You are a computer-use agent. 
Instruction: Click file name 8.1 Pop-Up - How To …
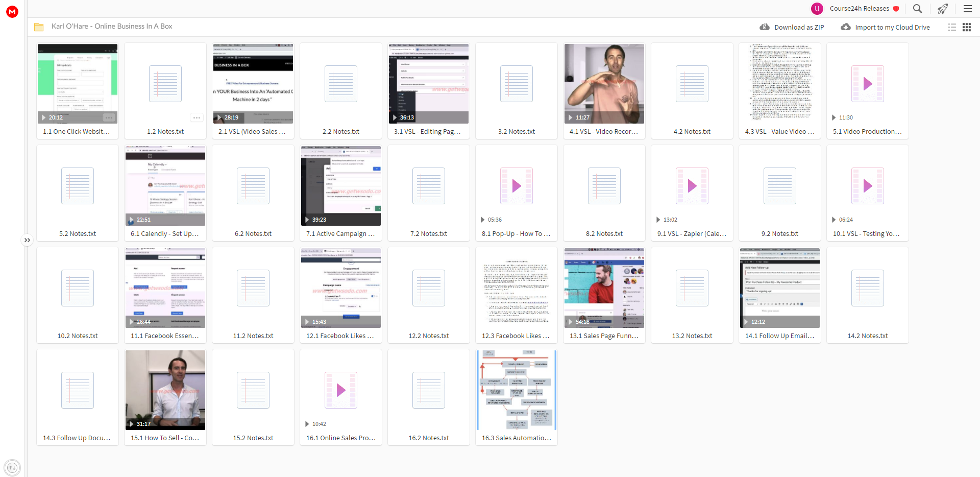(x=516, y=234)
